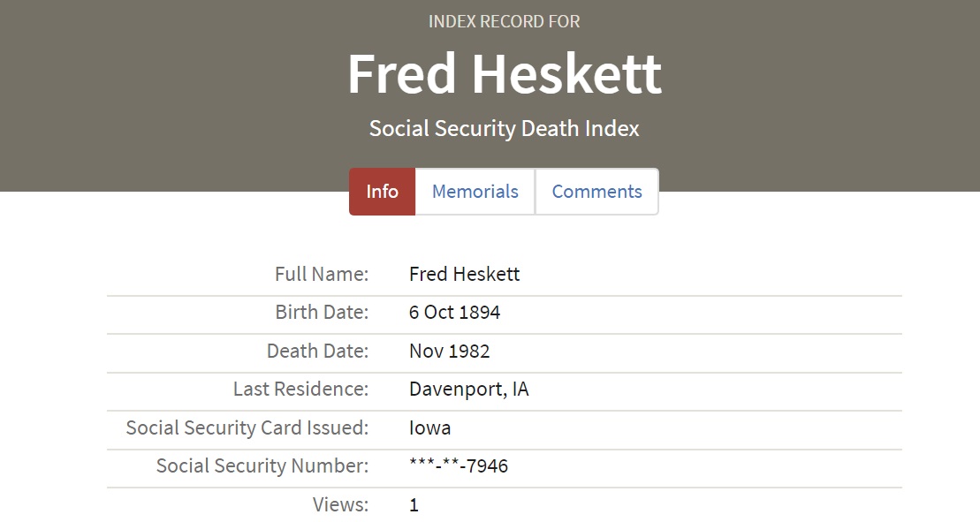Viewport: 980px width, 522px height.
Task: Click the Social Security Card Issued label
Action: pos(247,427)
